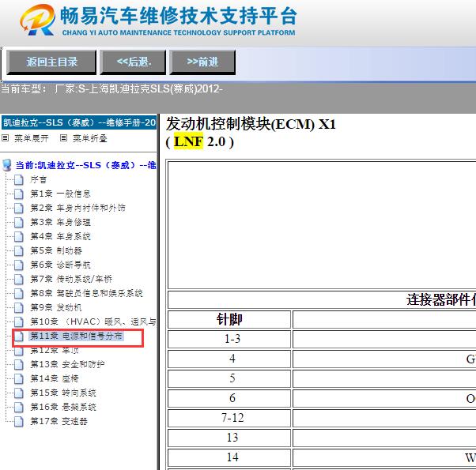Click table cell with pin 1-3
Image resolution: width=476 pixels, height=470 pixels.
pos(229,339)
